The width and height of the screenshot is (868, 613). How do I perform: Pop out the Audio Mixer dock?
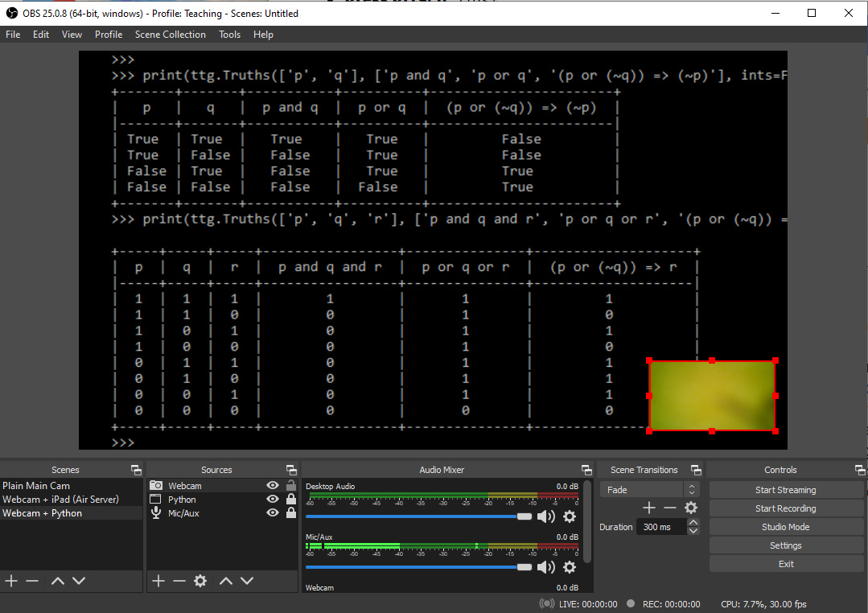coord(586,470)
